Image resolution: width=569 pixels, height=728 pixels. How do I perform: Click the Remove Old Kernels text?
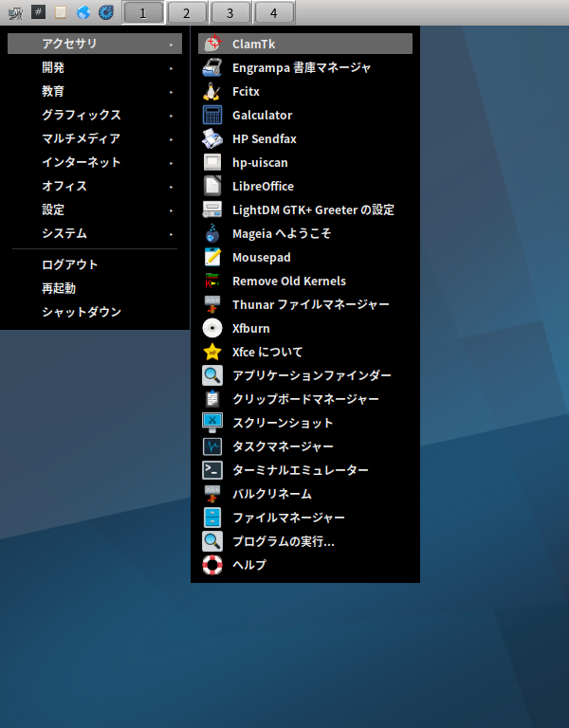pos(289,281)
